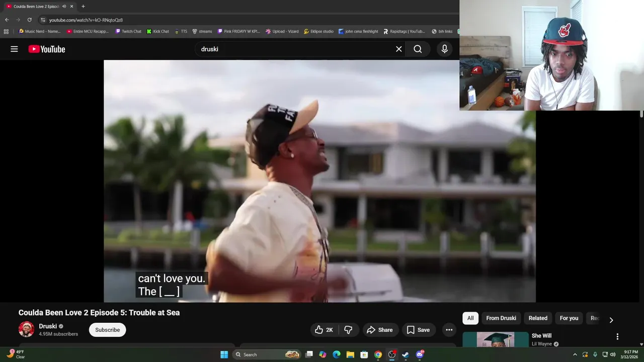Screen dimensions: 644x362
Task: Like the video with thumbs up
Action: point(324,330)
